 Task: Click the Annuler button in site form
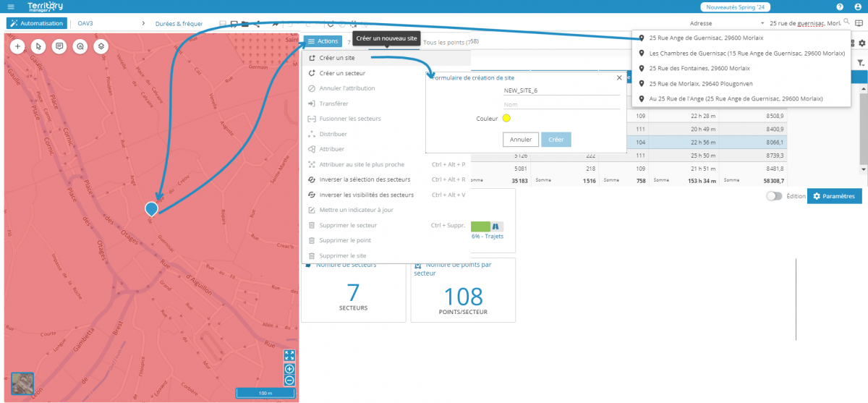point(520,140)
